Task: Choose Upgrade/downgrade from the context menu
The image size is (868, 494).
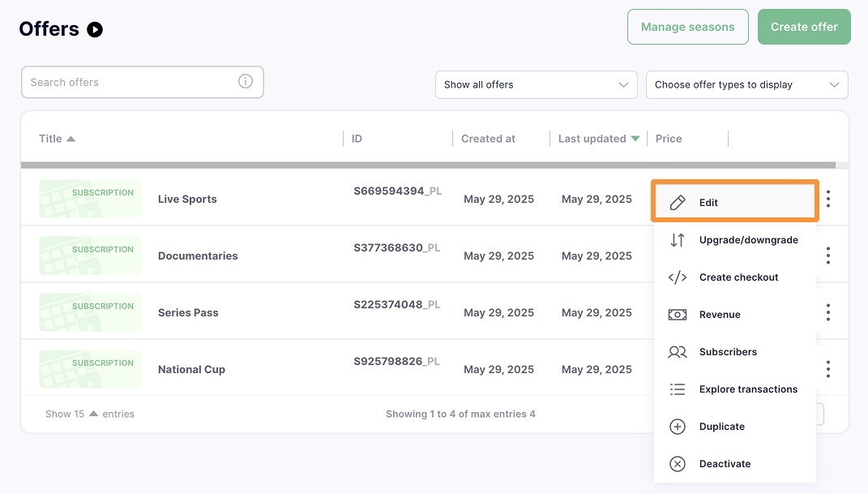Action: [x=734, y=240]
